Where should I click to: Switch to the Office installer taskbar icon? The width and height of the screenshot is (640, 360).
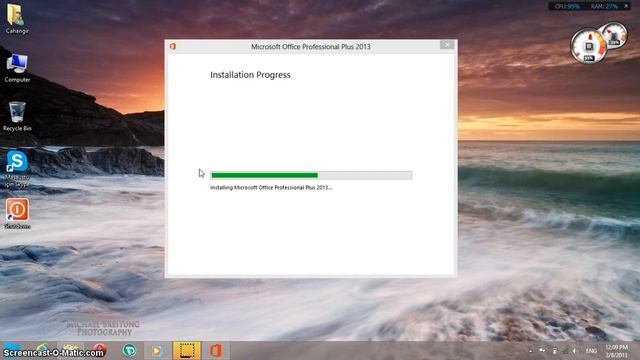(216, 351)
